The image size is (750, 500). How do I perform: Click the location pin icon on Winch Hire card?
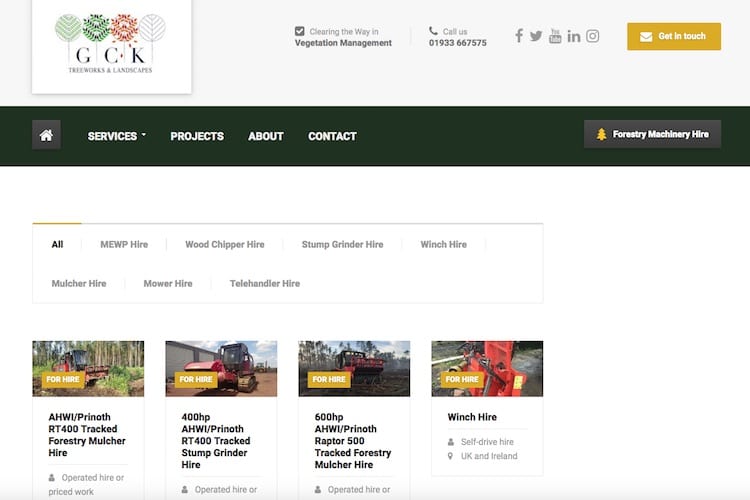tap(450, 456)
